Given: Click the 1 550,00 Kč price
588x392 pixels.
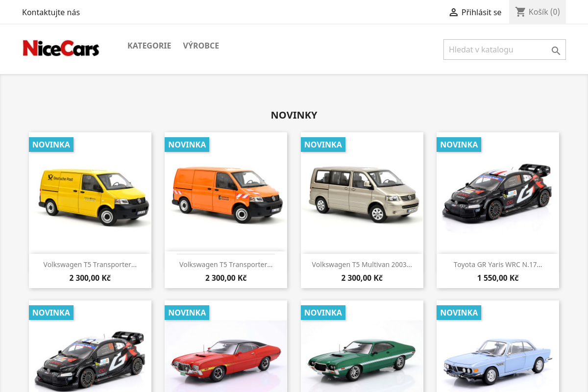Looking at the screenshot, I should (x=498, y=278).
